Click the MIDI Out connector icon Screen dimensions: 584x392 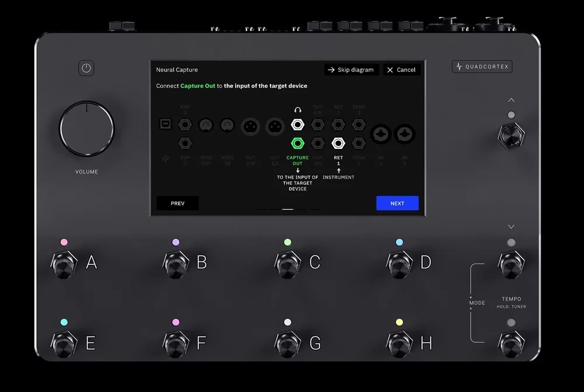(x=206, y=124)
